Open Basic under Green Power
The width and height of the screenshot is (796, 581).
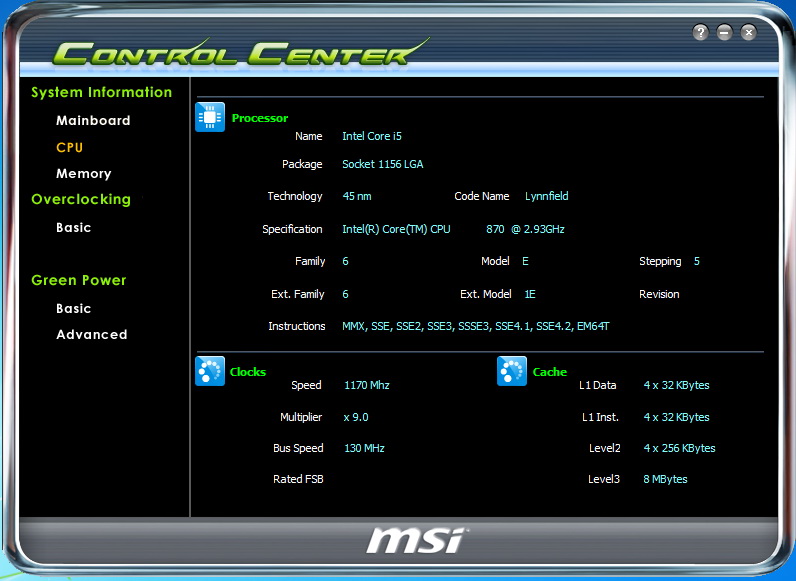(x=74, y=308)
